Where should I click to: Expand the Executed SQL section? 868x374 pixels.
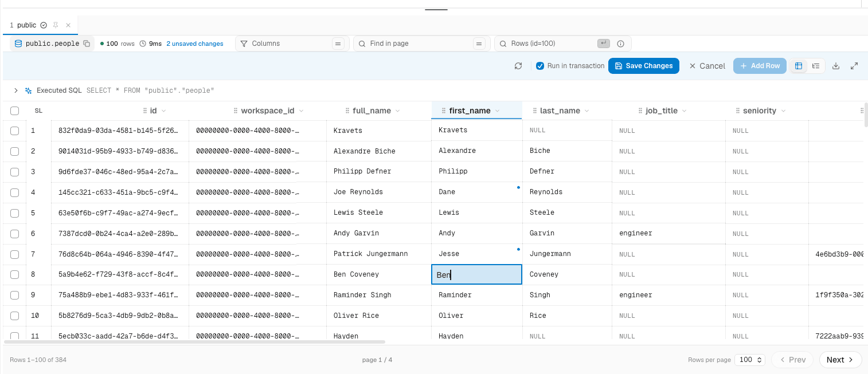coord(16,90)
